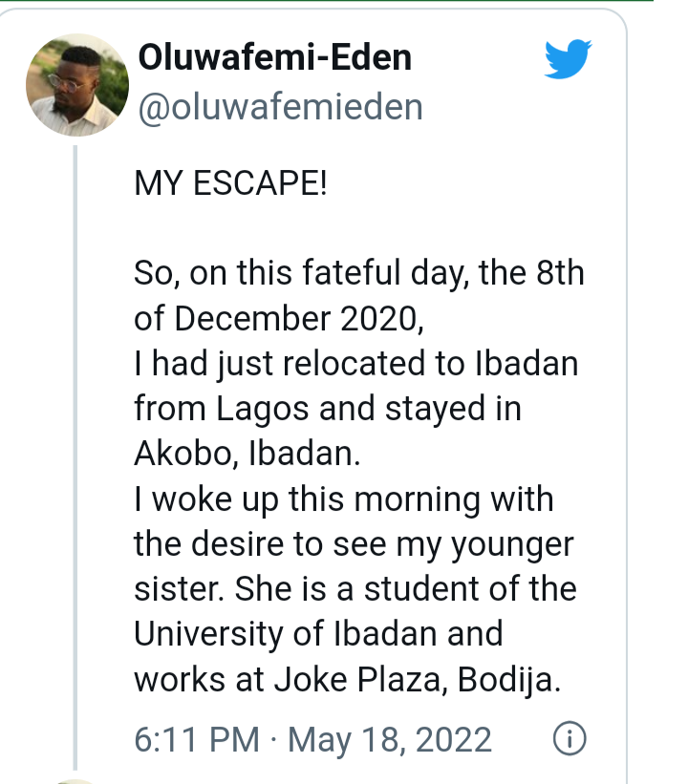This screenshot has height=784, width=688.
Task: Click the May 18, 2022 date
Action: (389, 740)
